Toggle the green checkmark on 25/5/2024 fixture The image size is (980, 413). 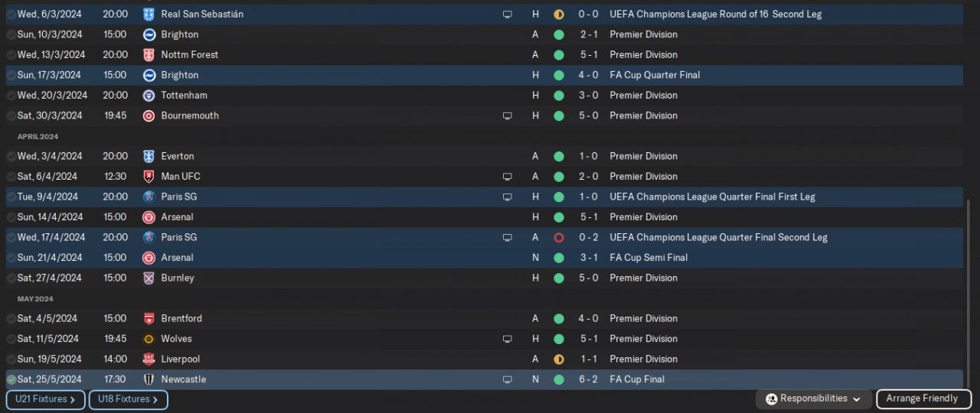pos(11,379)
